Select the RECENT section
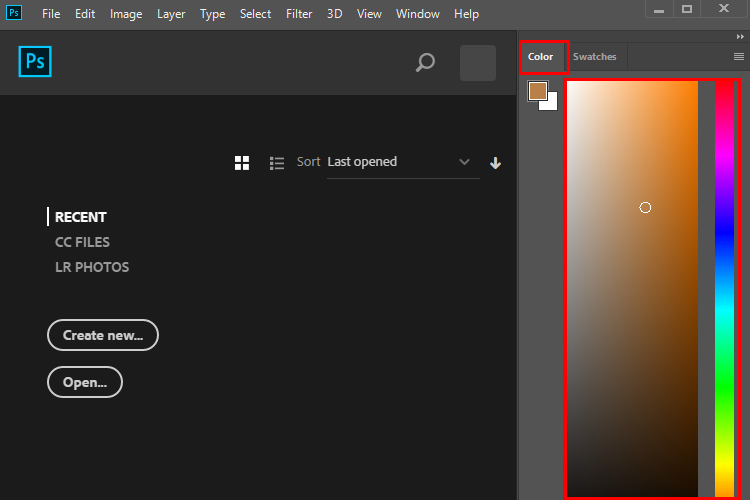Screen dimensions: 750x500 80,217
